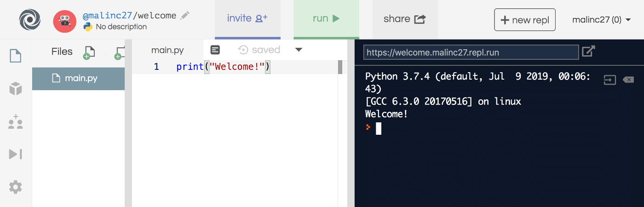The width and height of the screenshot is (644, 207).
Task: Open website in new tab icon
Action: [x=588, y=52]
